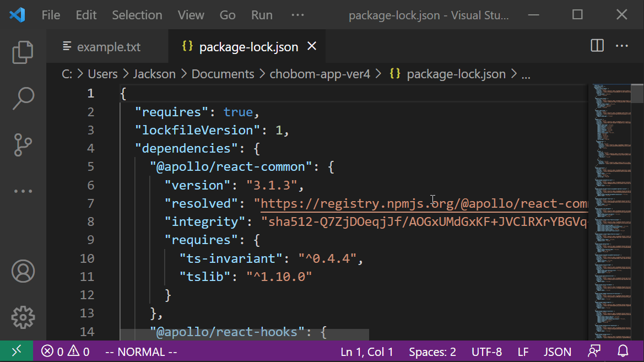The image size is (644, 362).
Task: Open the Run menu
Action: [x=262, y=15]
